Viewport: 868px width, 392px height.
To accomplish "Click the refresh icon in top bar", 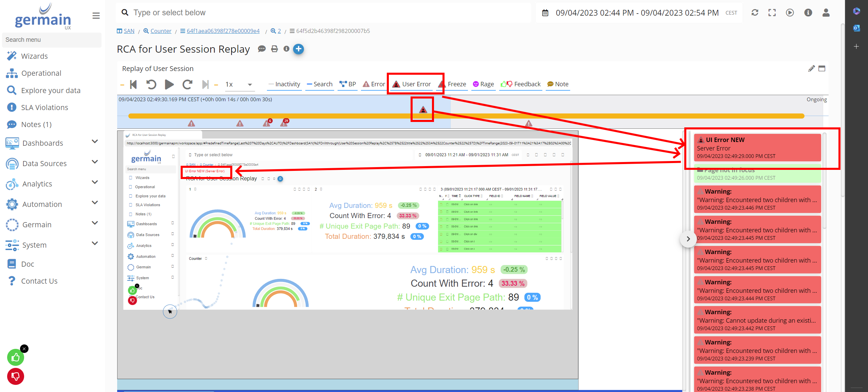I will 755,13.
